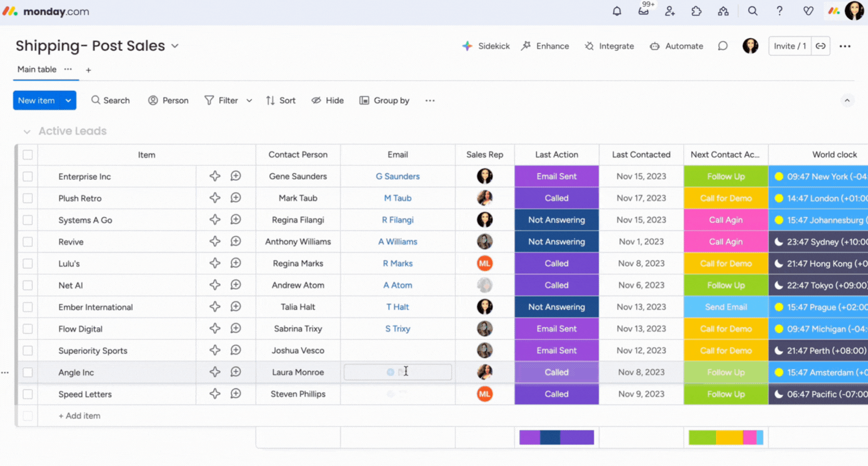
Task: Open Main table tab options ellipsis
Action: coord(68,69)
